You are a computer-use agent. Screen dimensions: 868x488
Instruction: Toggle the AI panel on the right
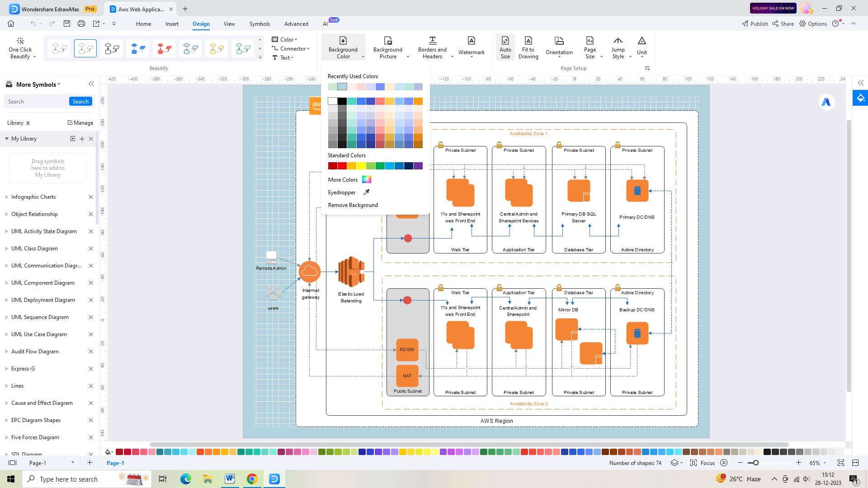(x=827, y=101)
